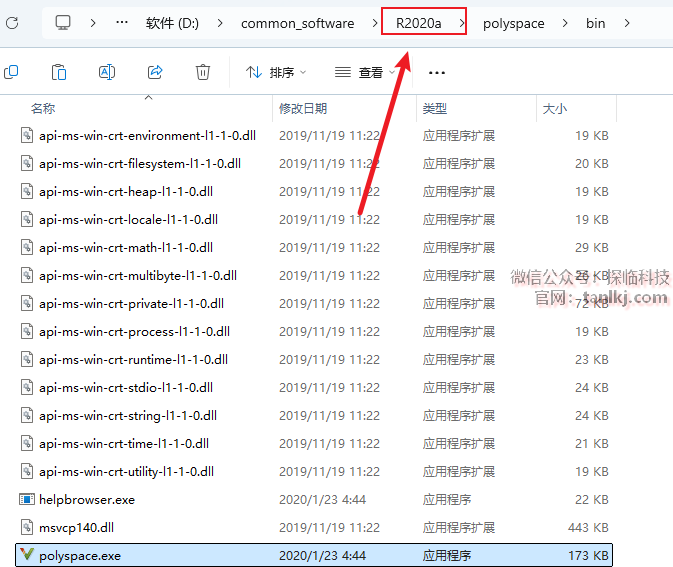The height and width of the screenshot is (567, 673).
Task: Select api-ms-win-crt-private-l1-1-0.dll
Action: pyautogui.click(x=131, y=303)
